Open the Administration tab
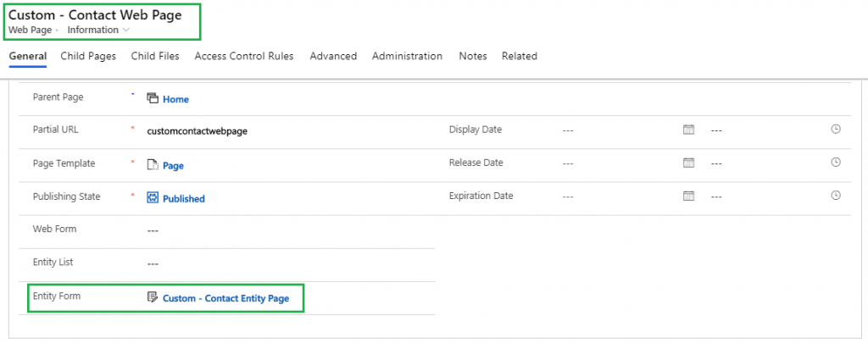This screenshot has width=868, height=343. point(408,56)
